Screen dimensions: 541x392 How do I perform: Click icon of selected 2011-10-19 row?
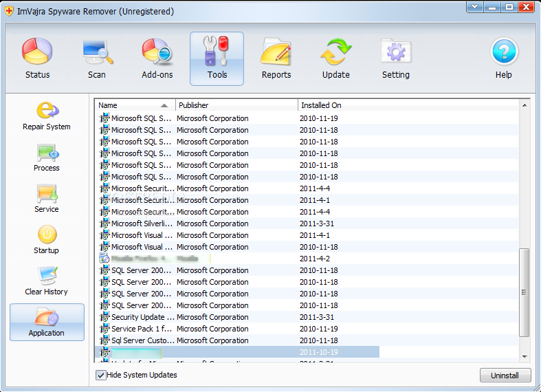coord(104,352)
